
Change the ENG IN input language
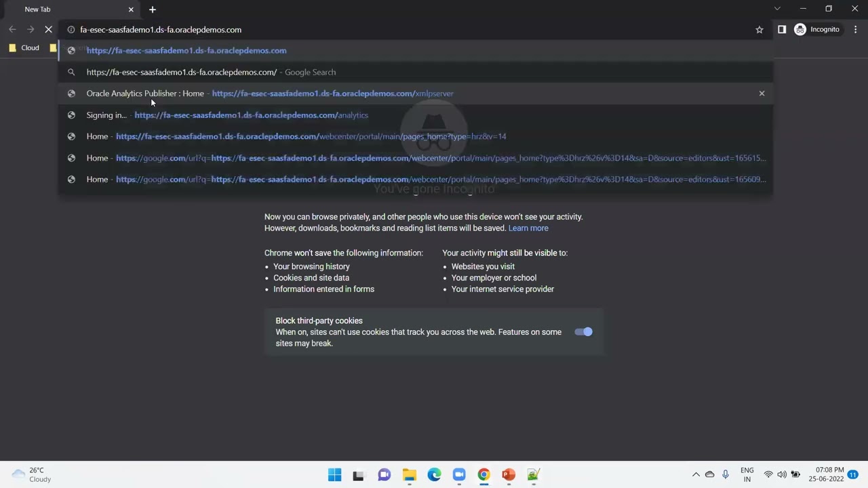click(x=747, y=474)
